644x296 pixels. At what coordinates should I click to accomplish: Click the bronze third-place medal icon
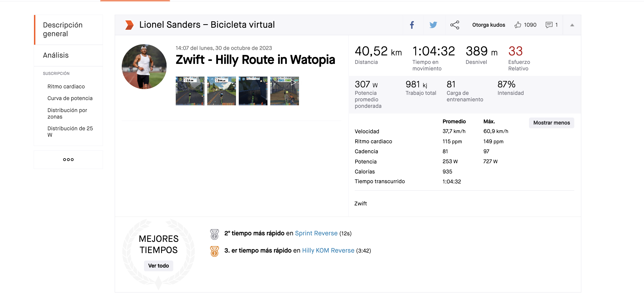214,251
